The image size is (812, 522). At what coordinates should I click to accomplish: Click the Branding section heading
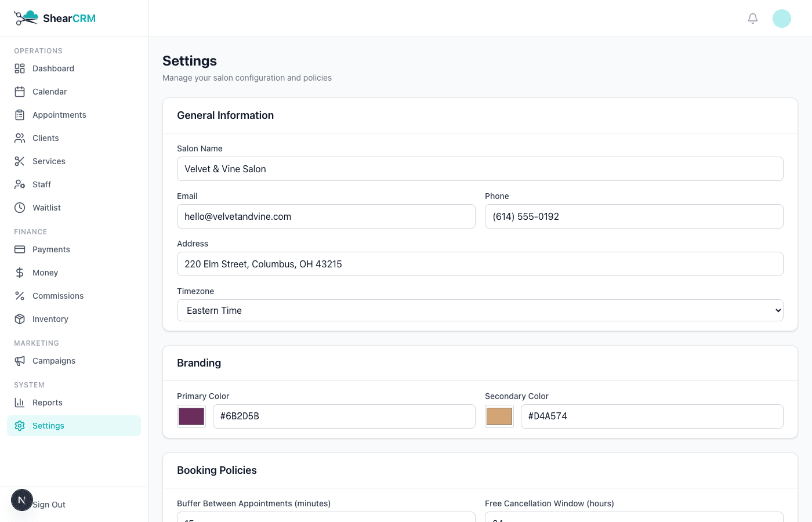pyautogui.click(x=199, y=363)
